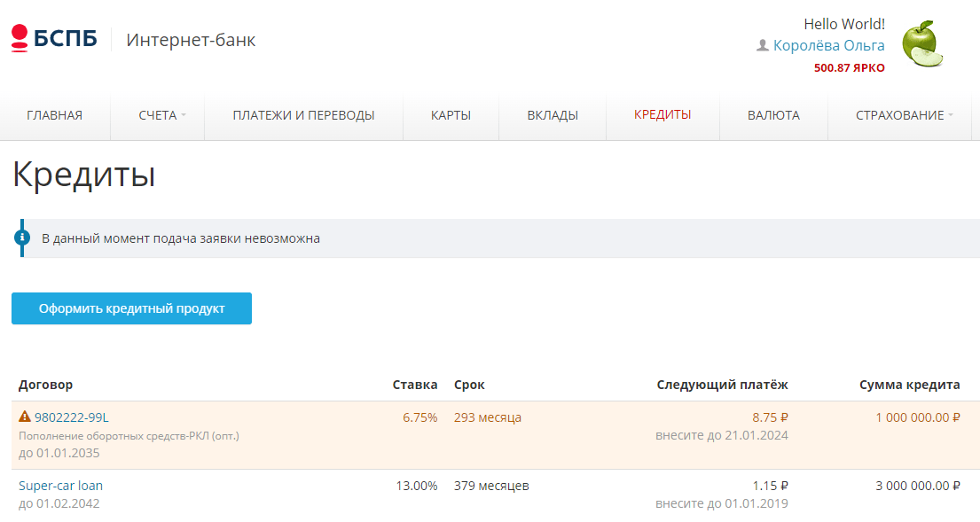Open the Главная menu item

[x=54, y=115]
